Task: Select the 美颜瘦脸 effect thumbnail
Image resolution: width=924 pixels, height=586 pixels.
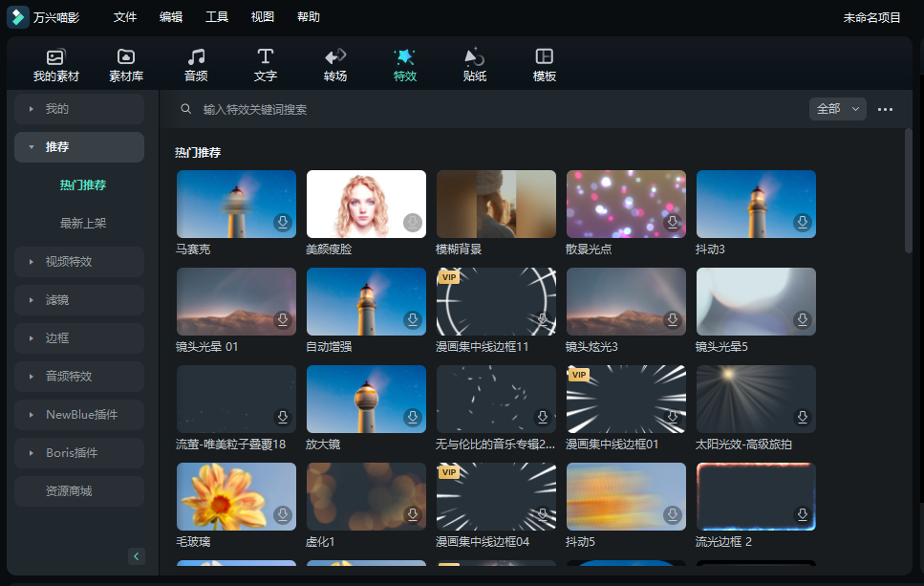Action: 366,203
